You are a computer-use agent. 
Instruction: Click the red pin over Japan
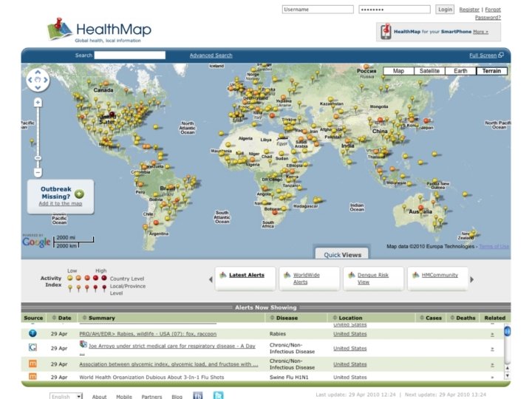(x=426, y=120)
